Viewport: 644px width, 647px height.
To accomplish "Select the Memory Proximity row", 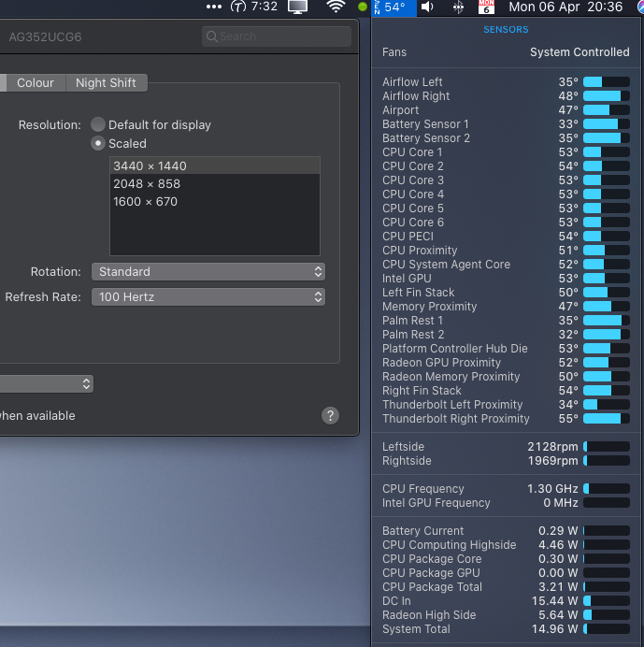I will pyautogui.click(x=506, y=307).
